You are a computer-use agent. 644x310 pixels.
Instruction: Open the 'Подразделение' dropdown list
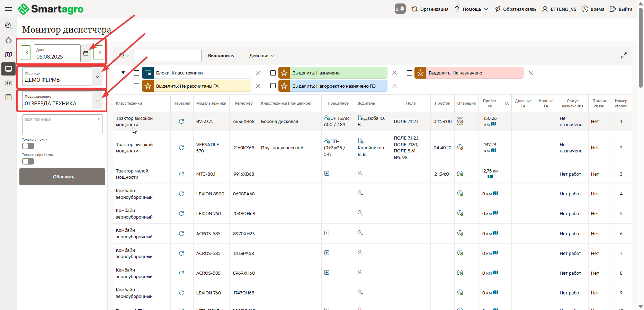coord(97,100)
